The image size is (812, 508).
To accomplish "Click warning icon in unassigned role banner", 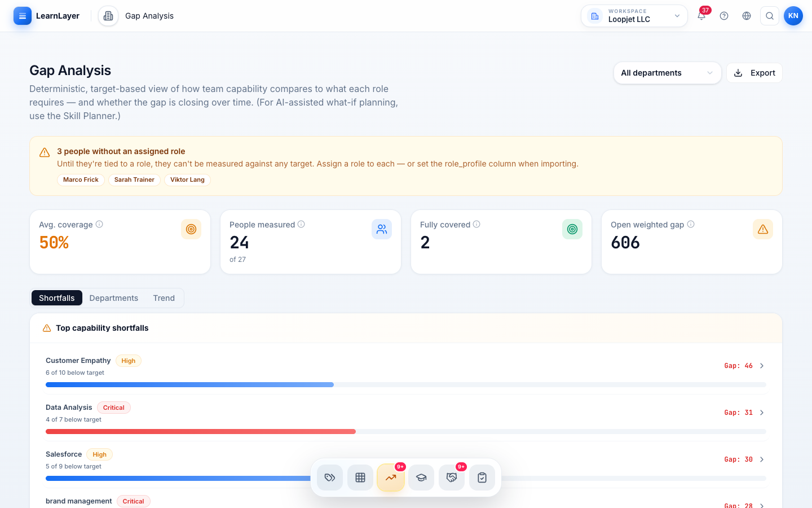I will pos(45,152).
